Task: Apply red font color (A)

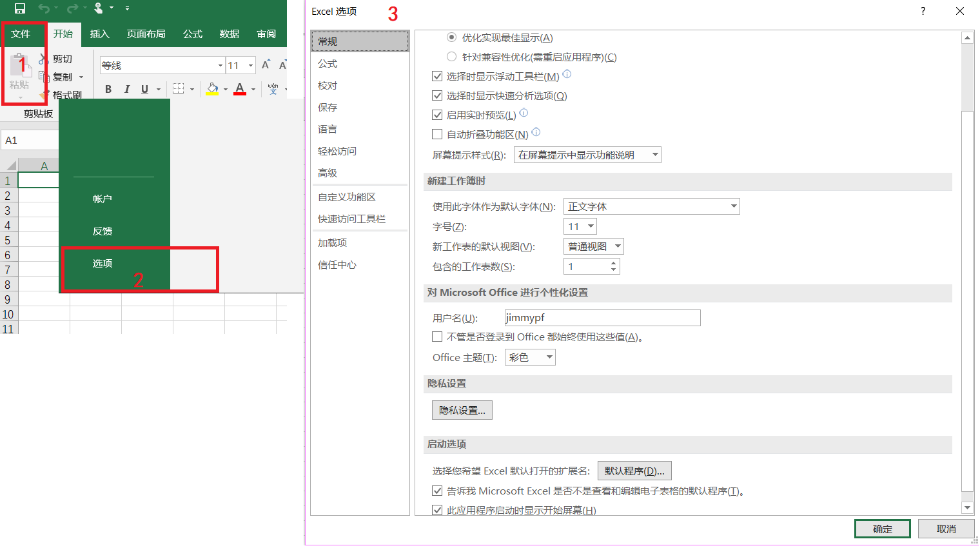Action: point(240,89)
